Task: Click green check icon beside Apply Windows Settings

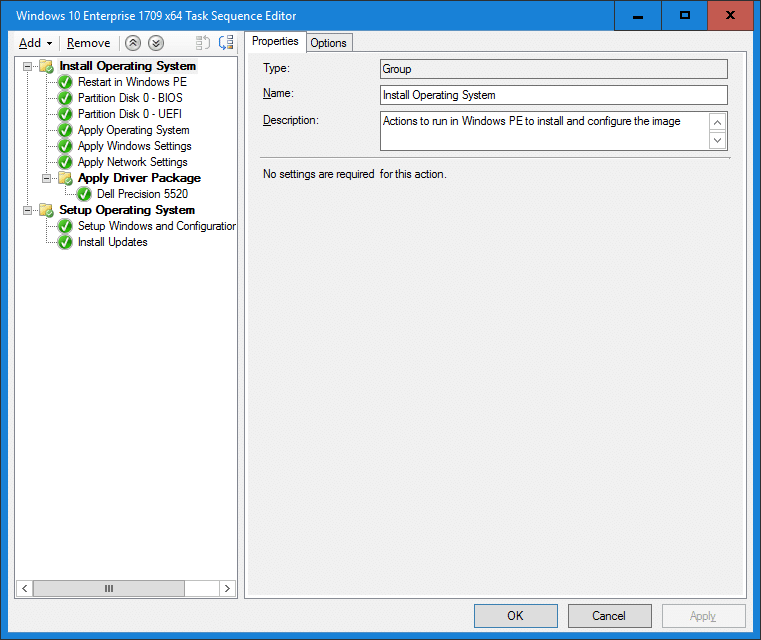Action: pos(65,146)
